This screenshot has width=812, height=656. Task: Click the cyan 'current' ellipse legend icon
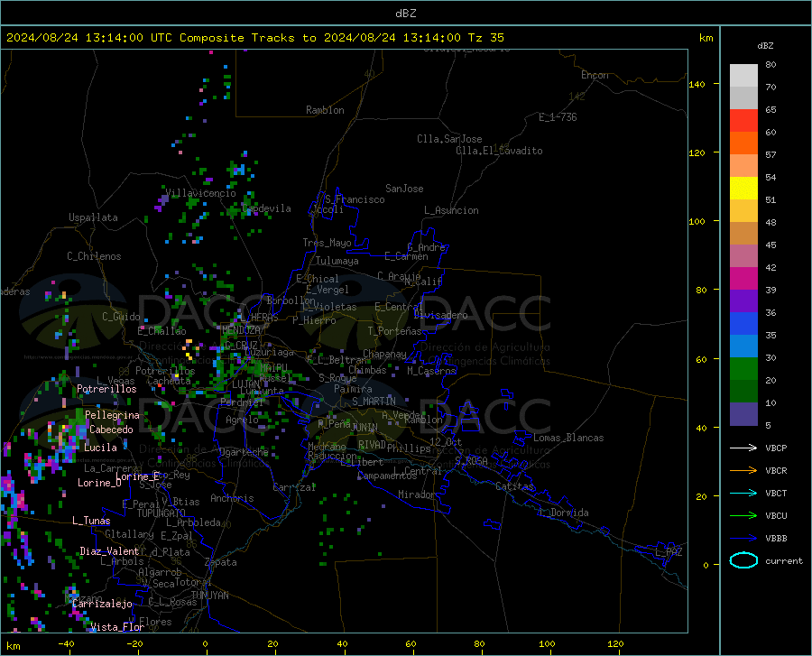[x=743, y=560]
